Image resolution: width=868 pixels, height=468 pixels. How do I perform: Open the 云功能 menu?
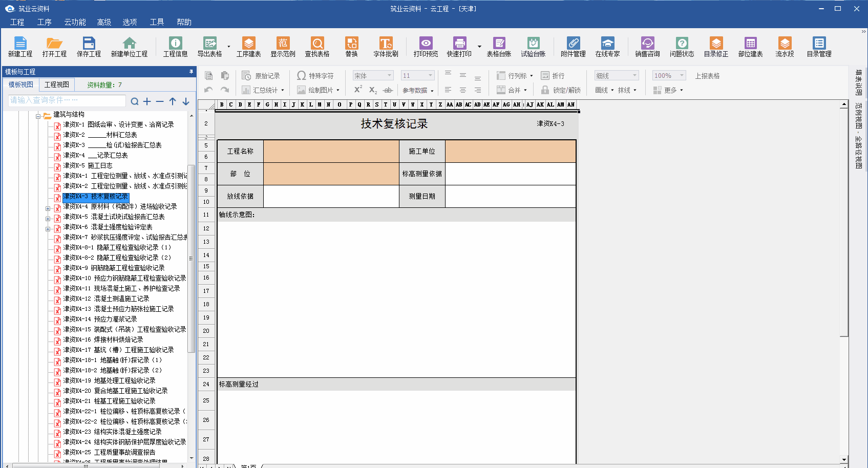75,22
